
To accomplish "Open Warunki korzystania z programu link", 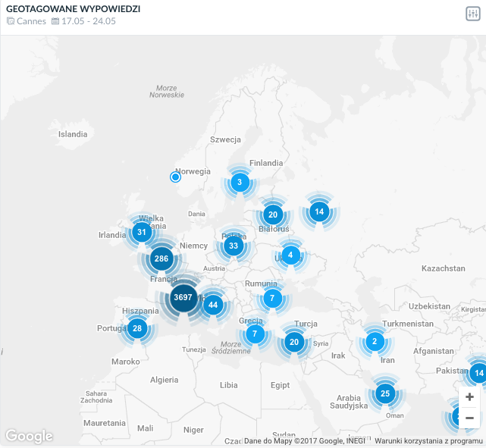I will click(x=428, y=440).
